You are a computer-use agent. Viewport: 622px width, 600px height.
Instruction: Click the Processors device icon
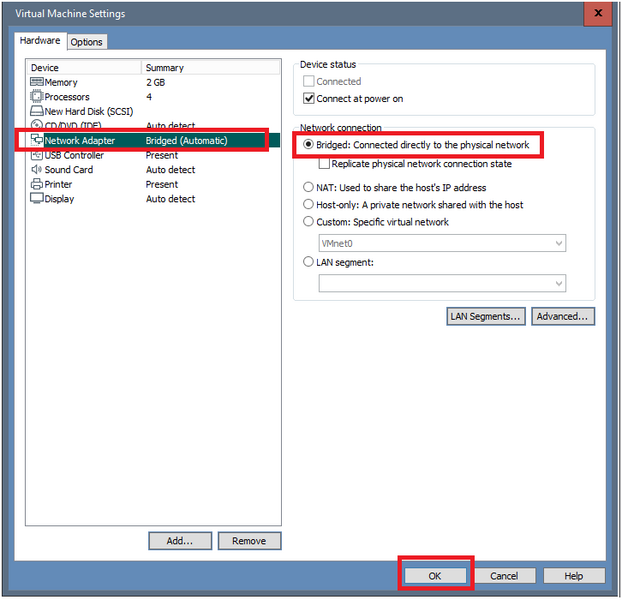point(37,97)
